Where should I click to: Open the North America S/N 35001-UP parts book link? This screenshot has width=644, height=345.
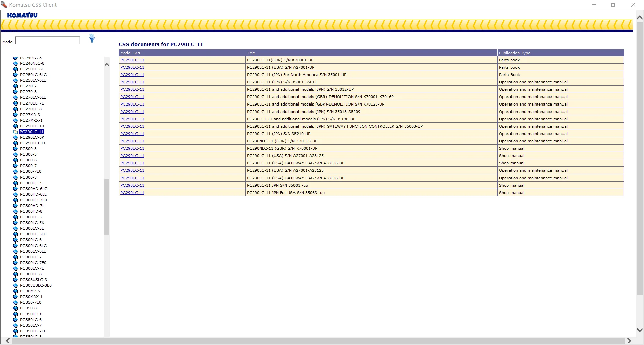132,75
